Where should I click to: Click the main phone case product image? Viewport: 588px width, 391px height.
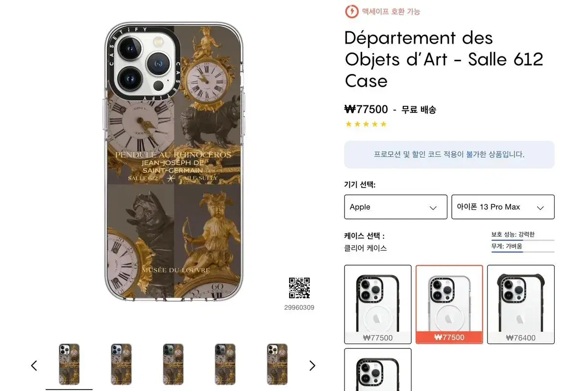[174, 161]
